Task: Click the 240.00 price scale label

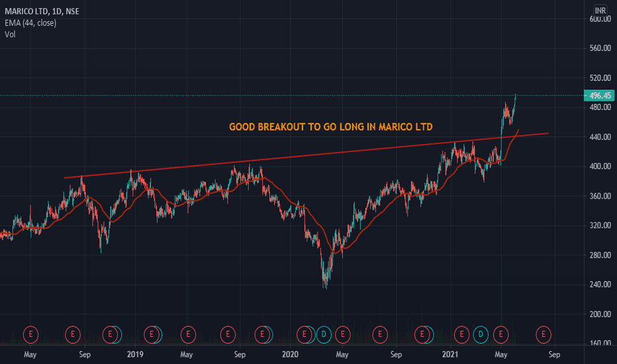Action: (600, 285)
